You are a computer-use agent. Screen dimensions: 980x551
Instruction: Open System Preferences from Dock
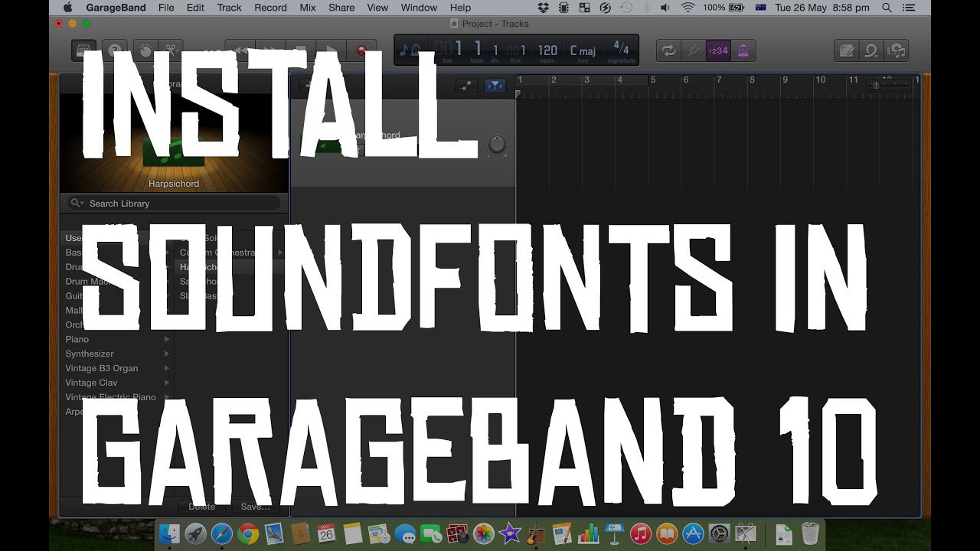(720, 533)
